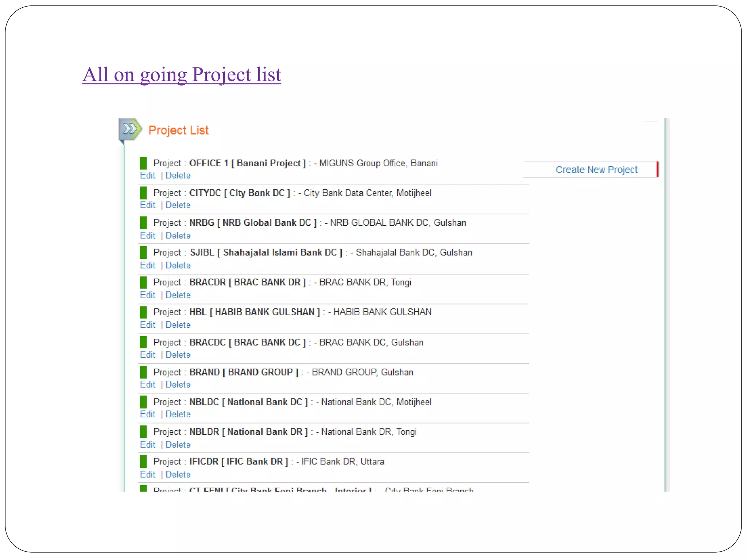Select 'HBL [ HABIB BANK GULSHAN ]' project name

(255, 312)
